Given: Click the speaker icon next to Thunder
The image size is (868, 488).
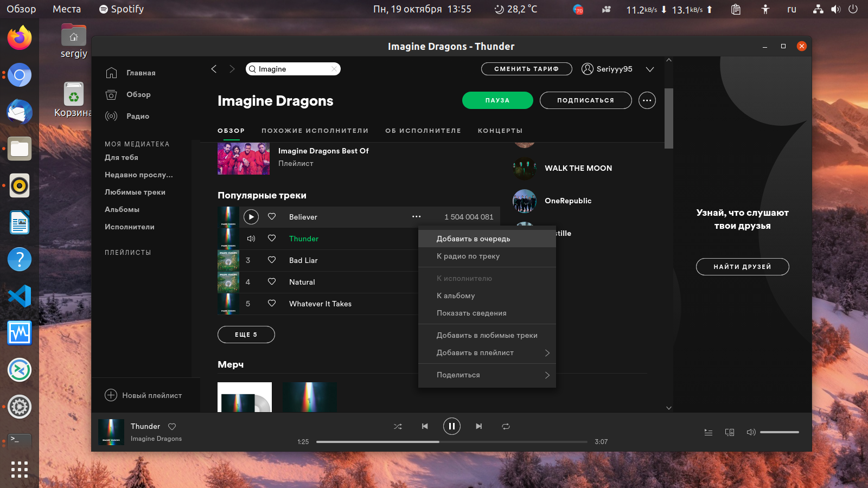Looking at the screenshot, I should [251, 239].
